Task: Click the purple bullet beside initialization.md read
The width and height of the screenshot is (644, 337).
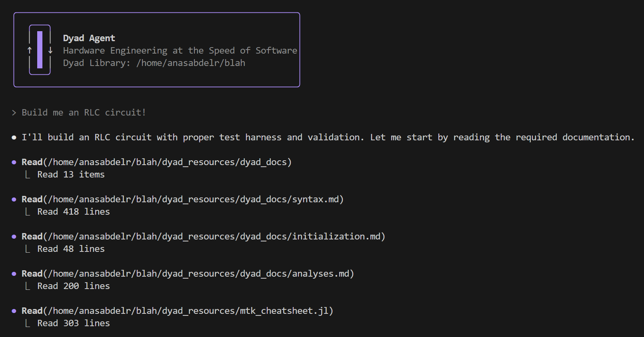Action: (x=14, y=237)
